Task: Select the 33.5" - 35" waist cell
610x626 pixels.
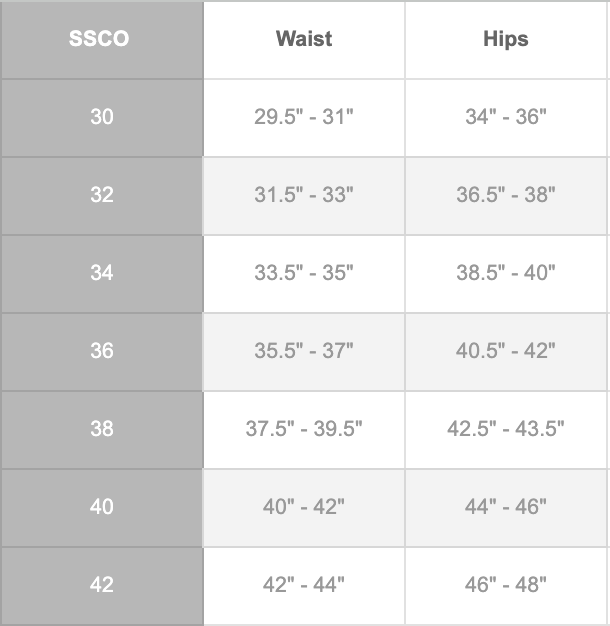Action: 304,273
